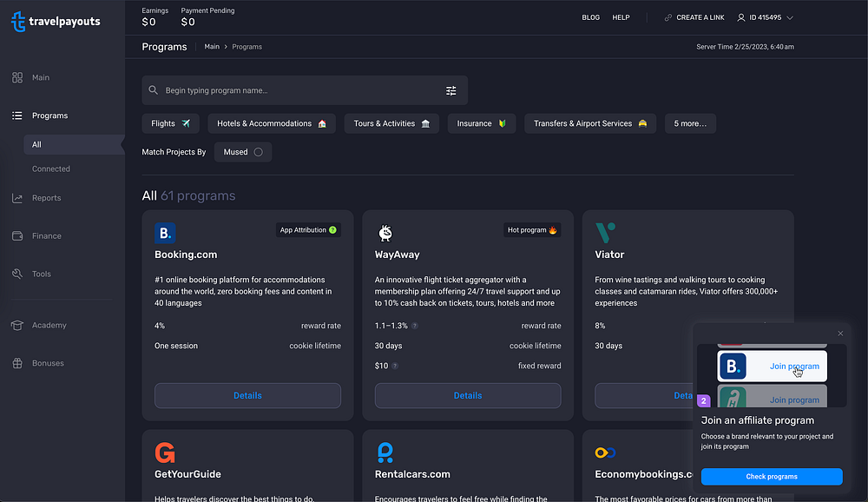868x502 pixels.
Task: Open the Tools wrench icon
Action: tap(17, 274)
